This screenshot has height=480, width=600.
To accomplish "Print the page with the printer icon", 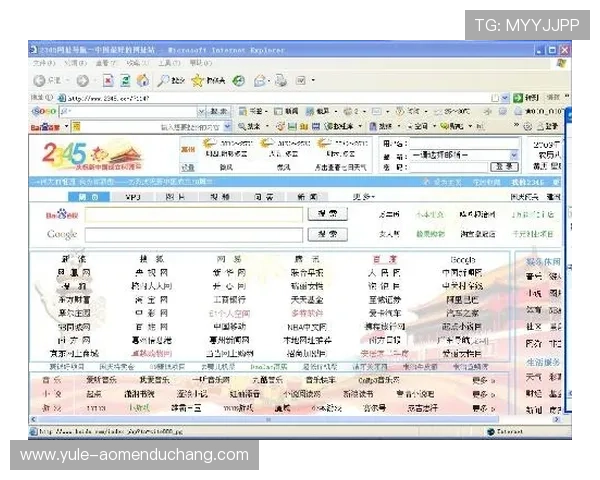I will 281,80.
